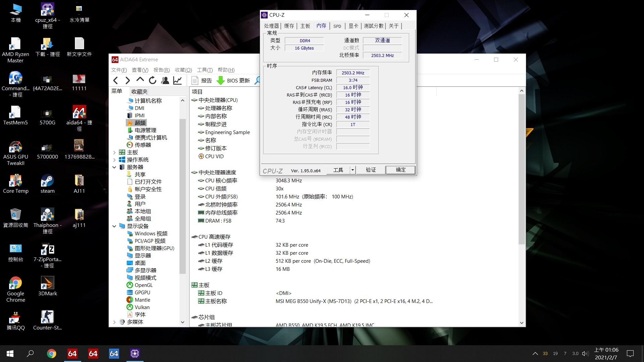Open Google Chrome desktop icon
Viewport: 644px width, 362px height.
(x=15, y=290)
